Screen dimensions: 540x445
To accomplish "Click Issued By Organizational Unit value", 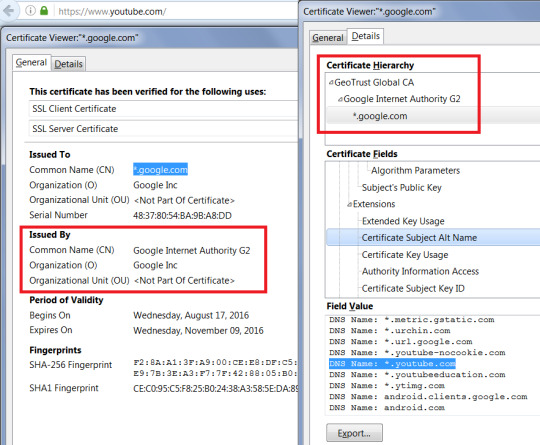I will pos(184,281).
